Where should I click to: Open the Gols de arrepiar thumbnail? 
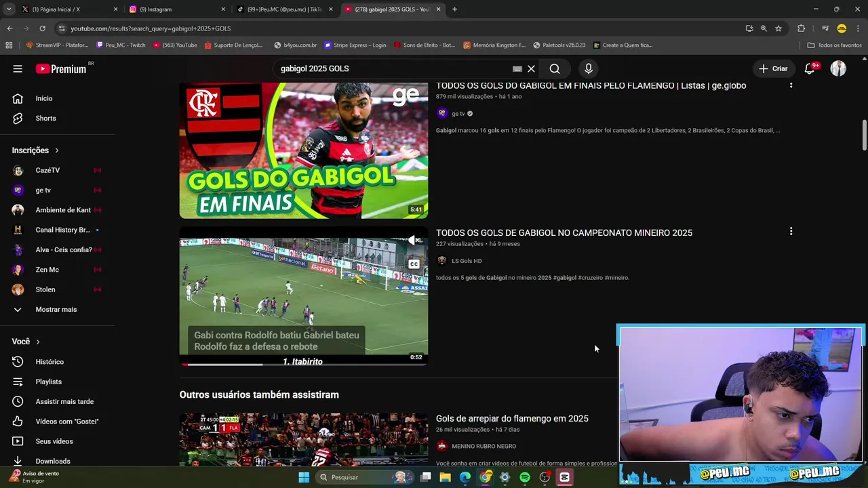304,439
